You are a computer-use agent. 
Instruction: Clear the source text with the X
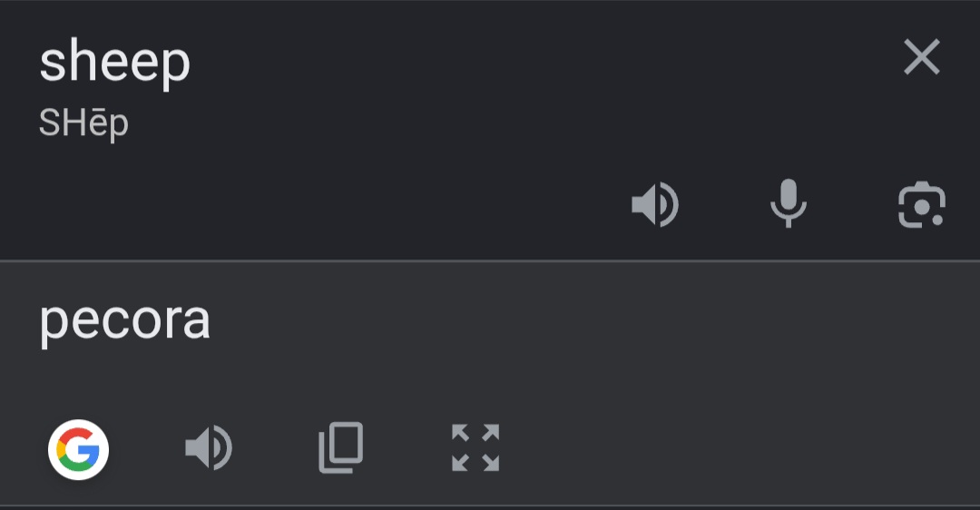point(922,57)
